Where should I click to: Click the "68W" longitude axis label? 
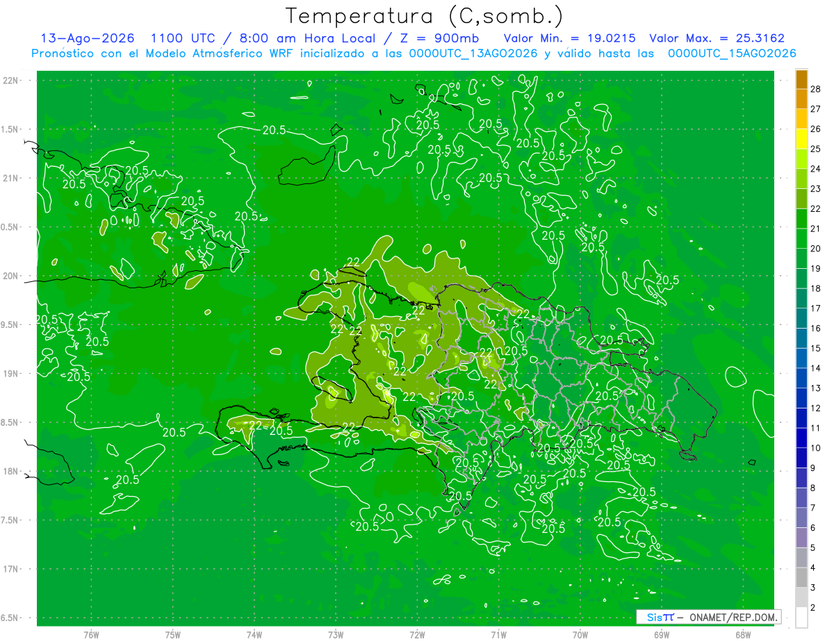coord(742,635)
